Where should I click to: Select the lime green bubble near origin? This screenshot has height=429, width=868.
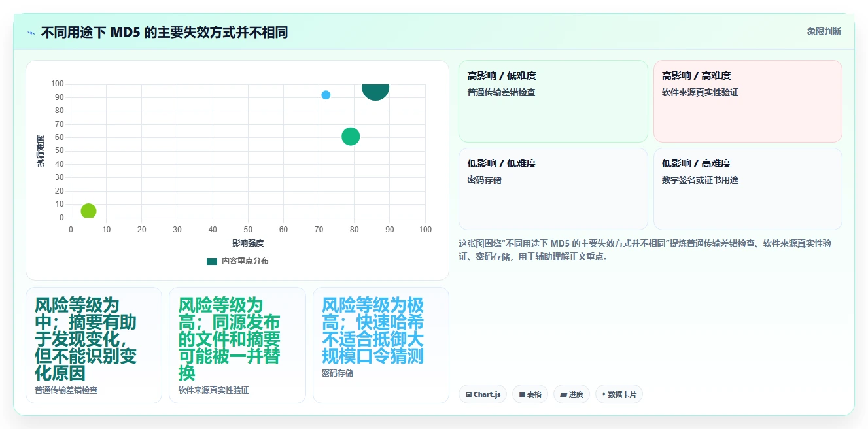88,211
